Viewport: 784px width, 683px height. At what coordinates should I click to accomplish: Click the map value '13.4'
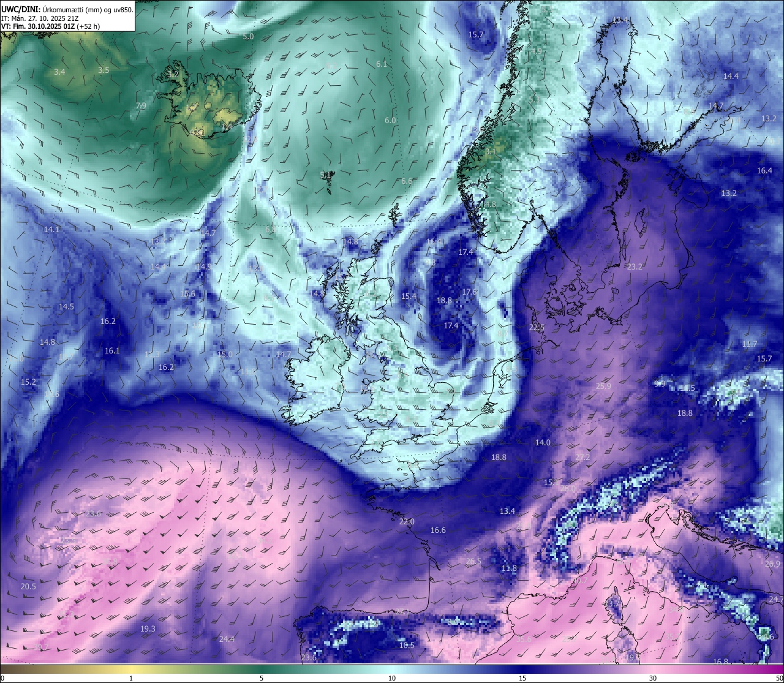coord(507,511)
